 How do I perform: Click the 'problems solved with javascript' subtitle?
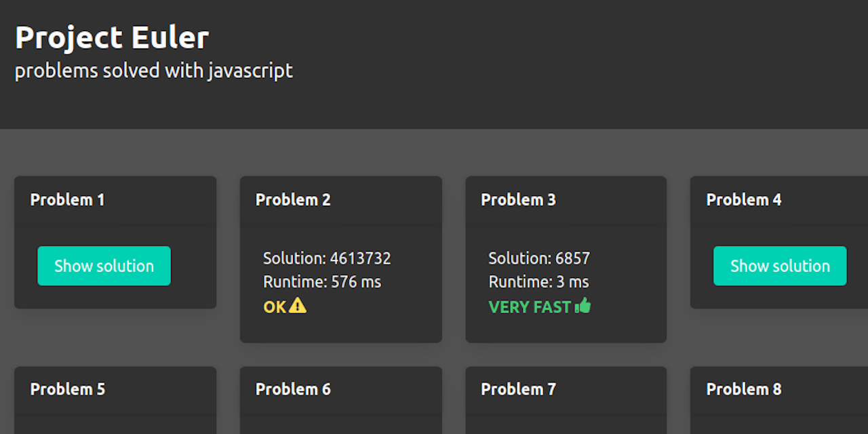154,71
